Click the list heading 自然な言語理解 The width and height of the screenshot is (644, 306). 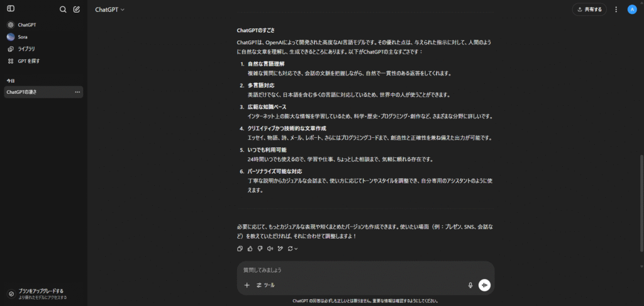coord(266,64)
